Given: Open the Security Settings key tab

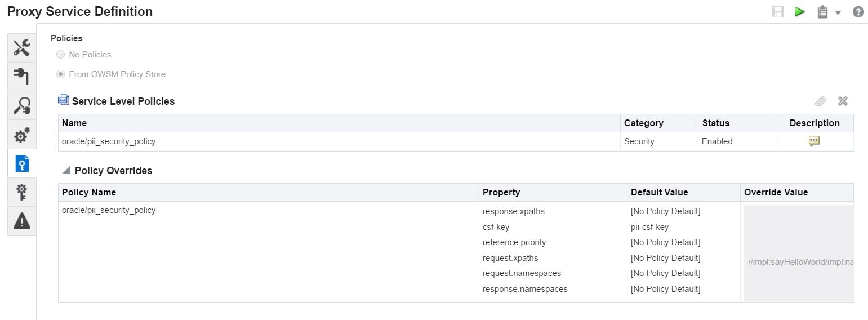Looking at the screenshot, I should 22,192.
